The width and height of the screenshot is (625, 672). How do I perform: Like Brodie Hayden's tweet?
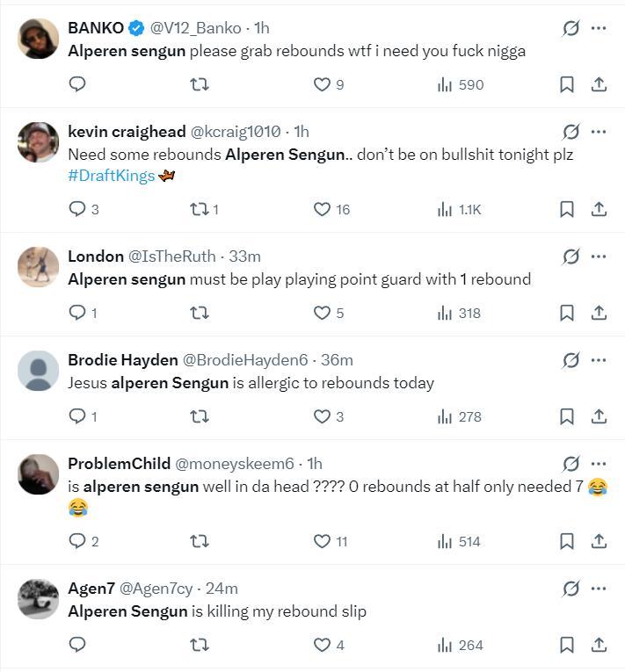(323, 416)
